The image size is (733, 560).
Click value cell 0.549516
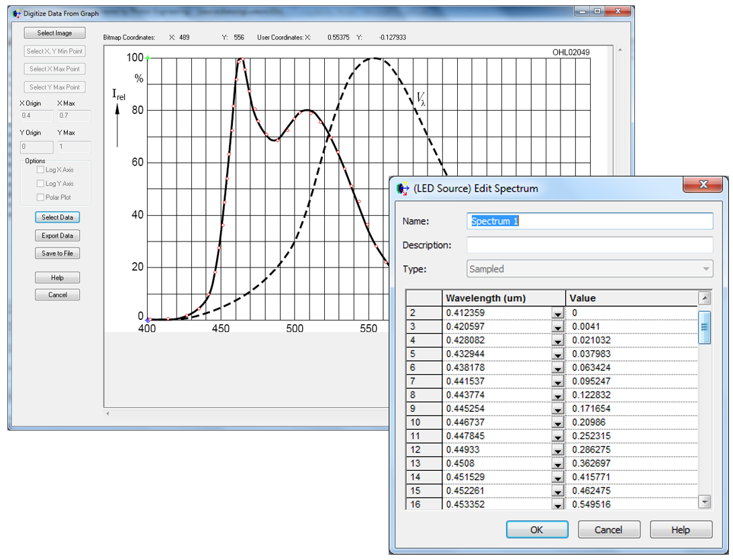point(632,504)
